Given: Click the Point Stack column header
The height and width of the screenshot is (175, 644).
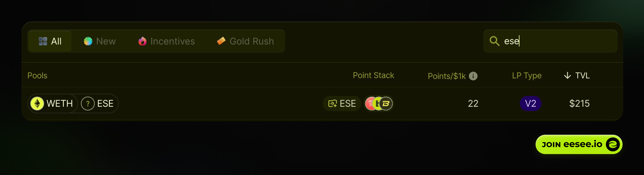Looking at the screenshot, I should click(373, 75).
